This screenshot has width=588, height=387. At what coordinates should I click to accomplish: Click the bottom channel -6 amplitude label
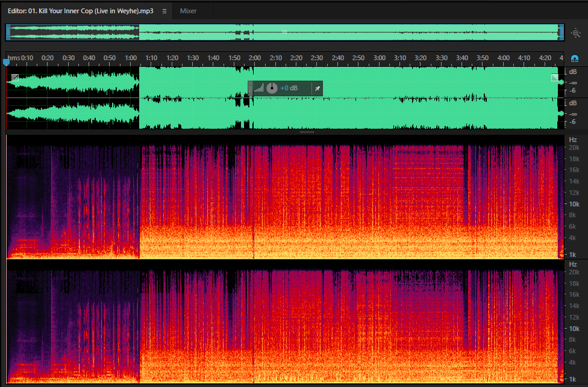coord(572,122)
